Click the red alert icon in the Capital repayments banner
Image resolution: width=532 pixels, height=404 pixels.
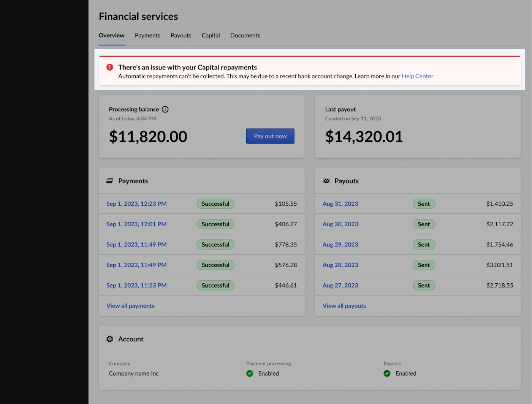click(x=109, y=67)
